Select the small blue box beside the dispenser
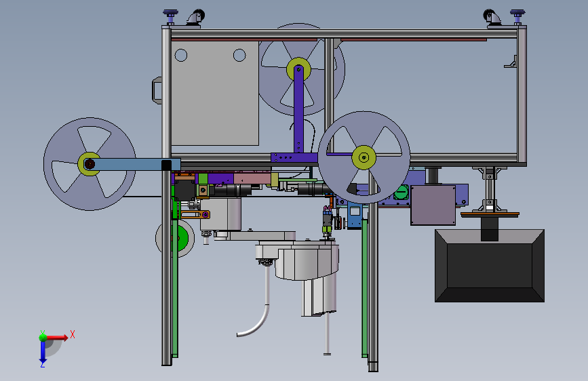The height and width of the screenshot is (381, 588). click(x=355, y=215)
